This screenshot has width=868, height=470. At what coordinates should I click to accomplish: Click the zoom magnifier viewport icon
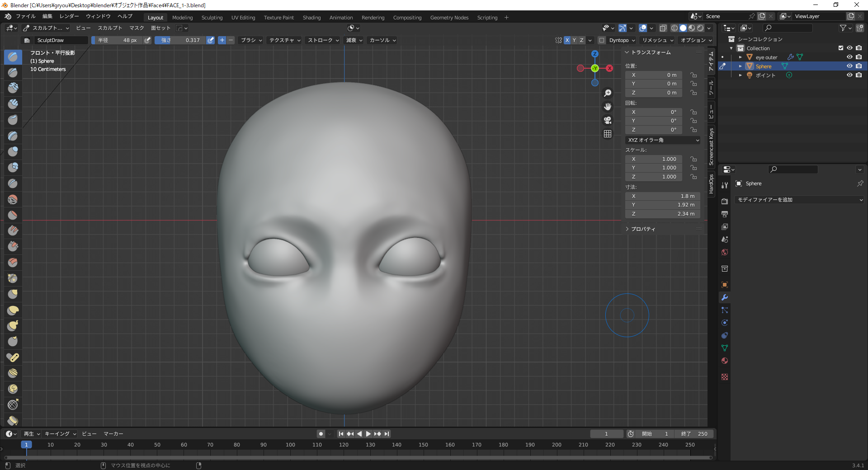608,93
